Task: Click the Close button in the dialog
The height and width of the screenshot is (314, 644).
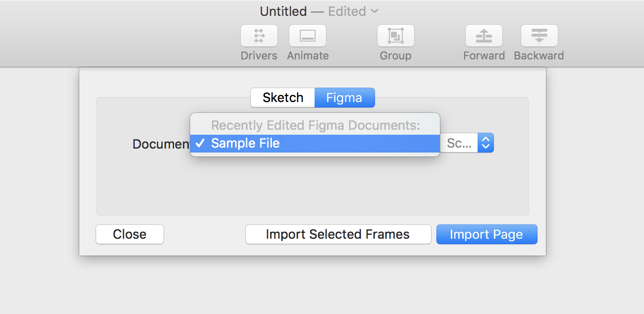Action: [x=129, y=234]
